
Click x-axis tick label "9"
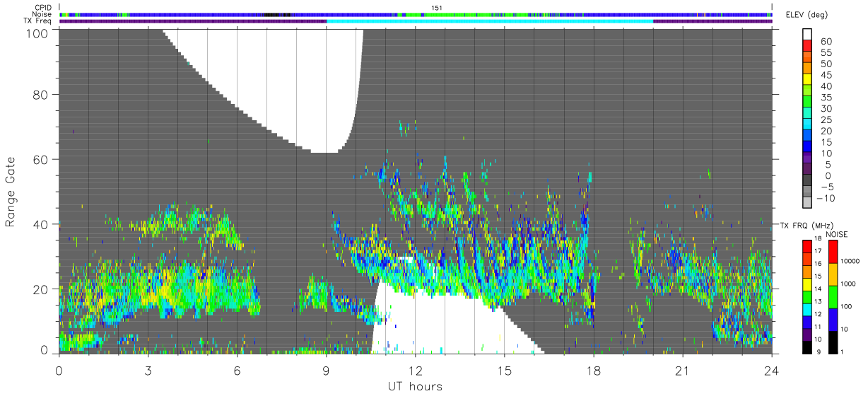click(x=326, y=371)
